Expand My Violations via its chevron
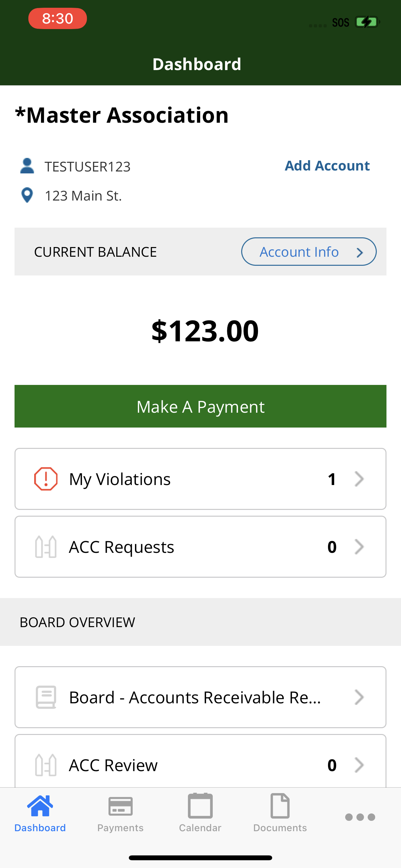The image size is (401, 868). click(359, 479)
